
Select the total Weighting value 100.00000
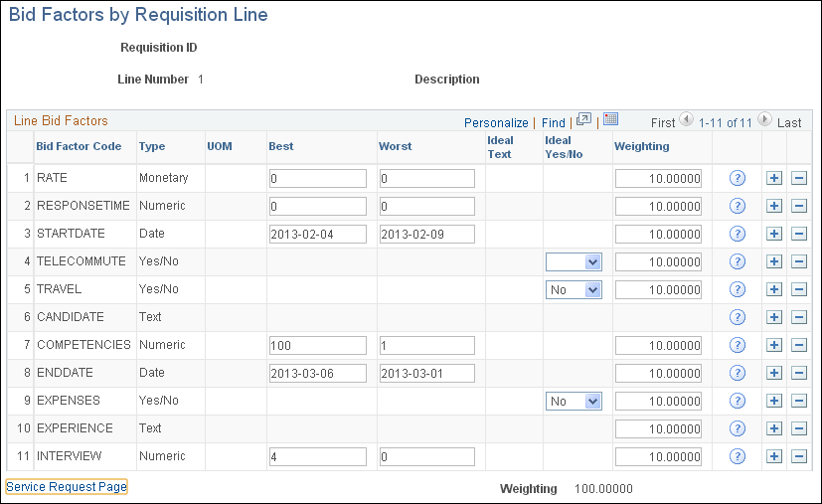[603, 489]
